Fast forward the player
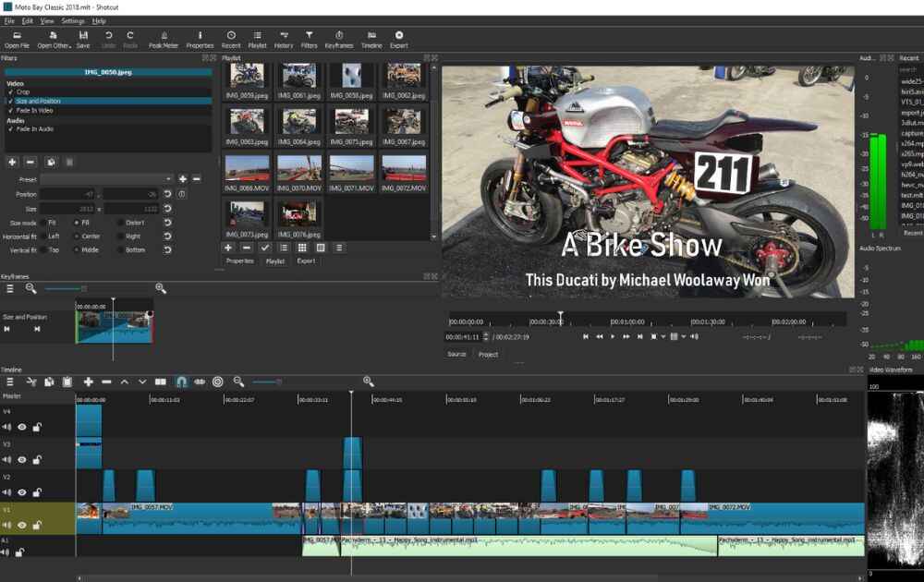The width and height of the screenshot is (924, 582). click(x=626, y=337)
